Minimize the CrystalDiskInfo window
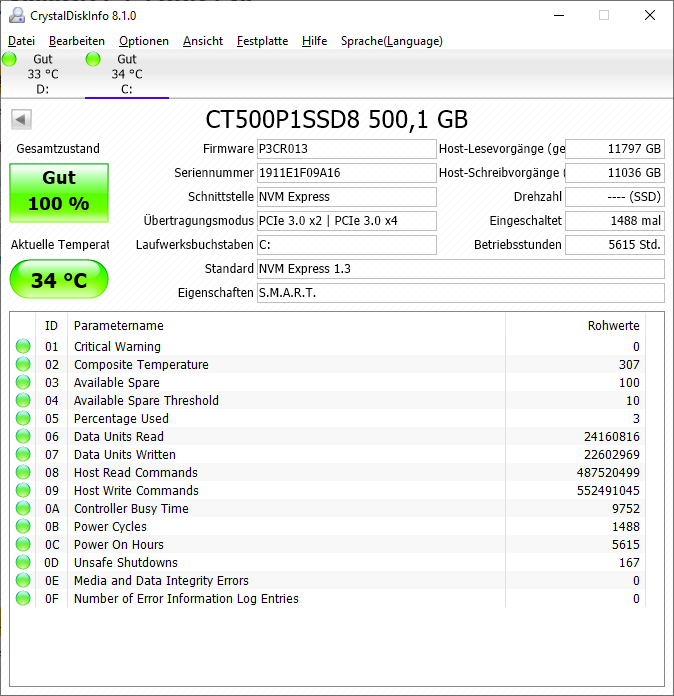Viewport: 674px width, 696px height. click(559, 16)
